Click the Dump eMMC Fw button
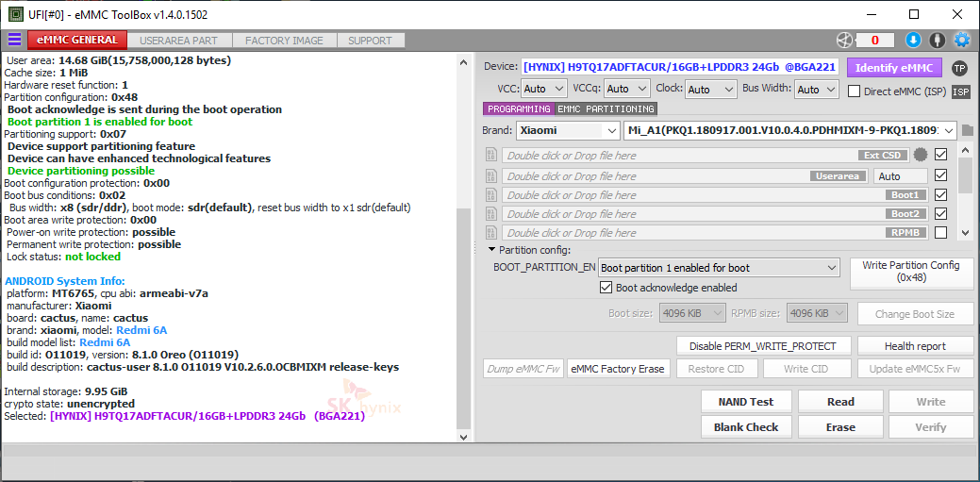This screenshot has width=980, height=482. [523, 368]
